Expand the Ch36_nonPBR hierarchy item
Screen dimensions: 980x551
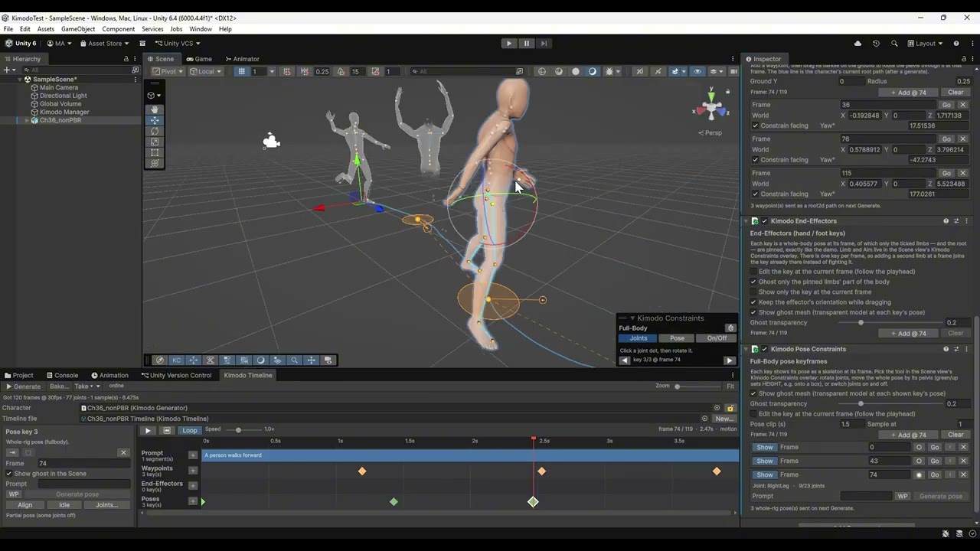(27, 120)
